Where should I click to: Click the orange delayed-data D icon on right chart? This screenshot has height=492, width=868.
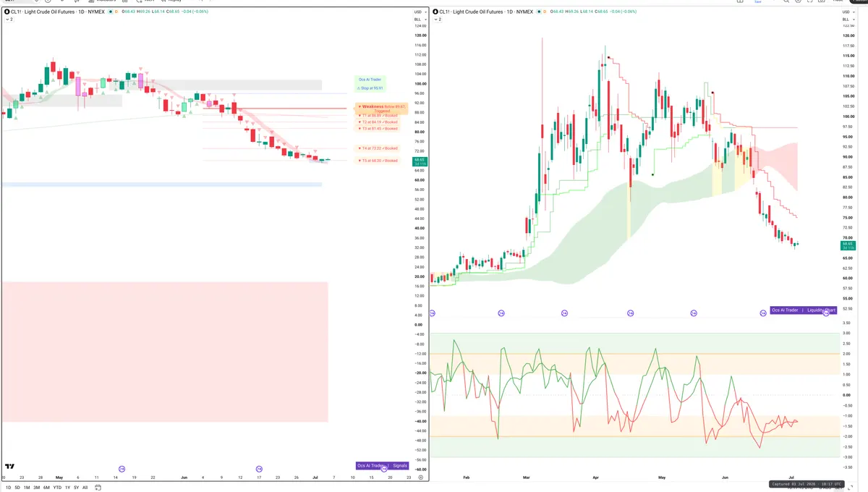pos(545,12)
